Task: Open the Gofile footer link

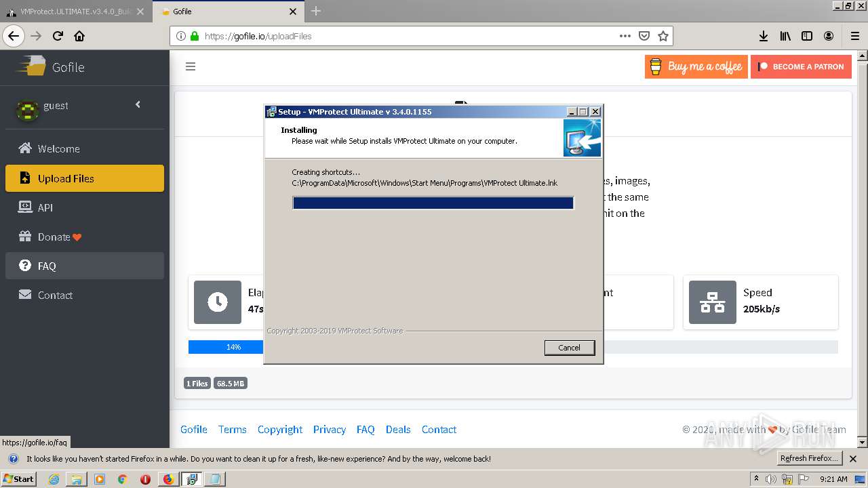Action: click(194, 429)
